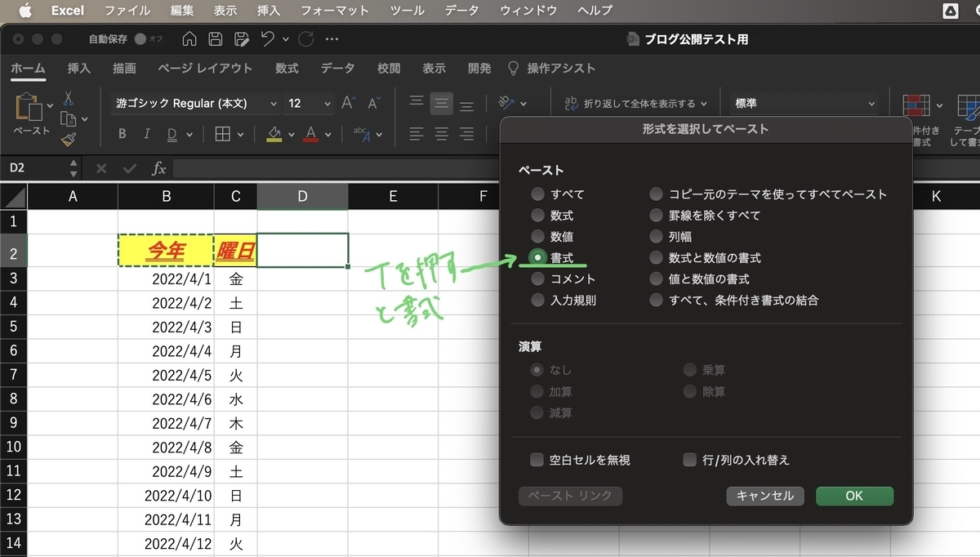Select the コメント radio button
Image resolution: width=980 pixels, height=557 pixels.
(x=537, y=279)
